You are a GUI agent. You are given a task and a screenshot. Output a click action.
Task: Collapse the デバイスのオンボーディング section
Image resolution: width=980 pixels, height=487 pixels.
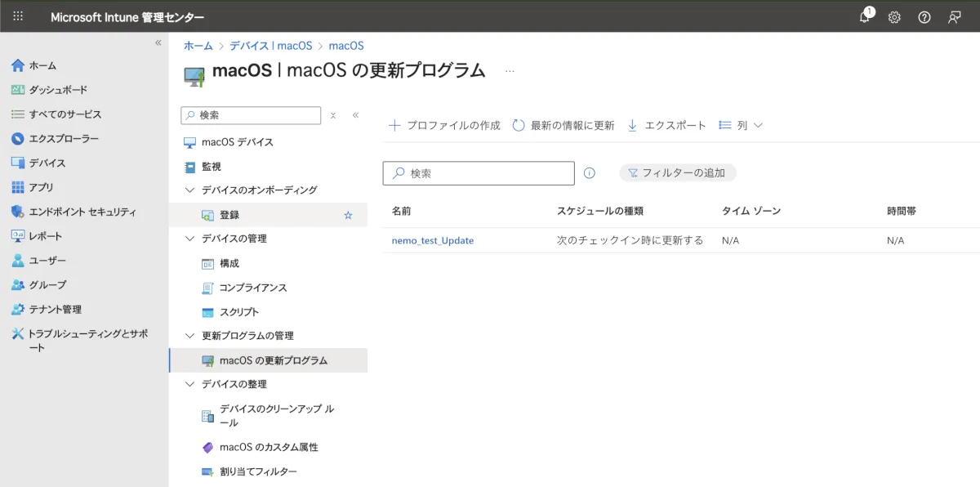pyautogui.click(x=190, y=190)
